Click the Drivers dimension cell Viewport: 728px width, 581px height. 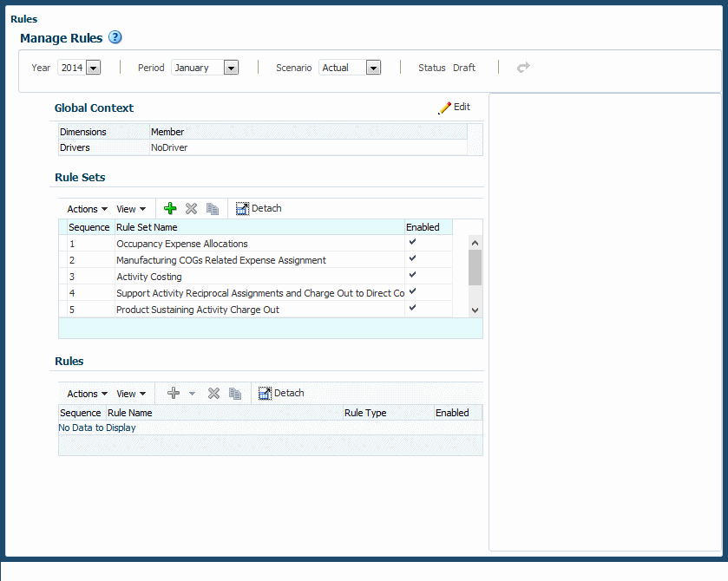point(104,147)
